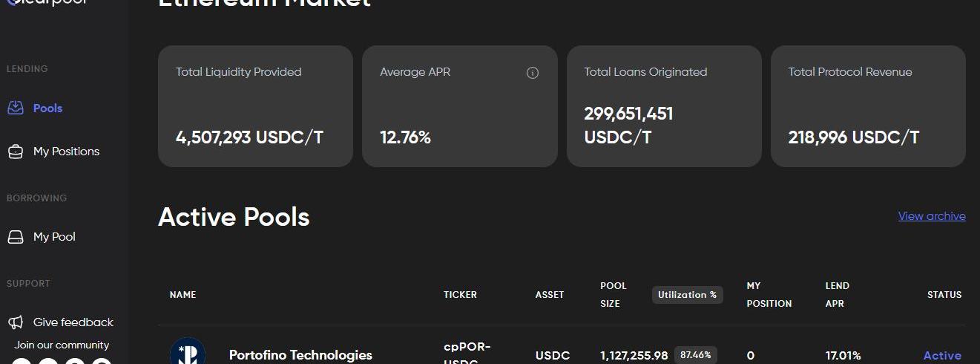Open the Portofino Technologies pool name
980x364 pixels.
[x=300, y=355]
